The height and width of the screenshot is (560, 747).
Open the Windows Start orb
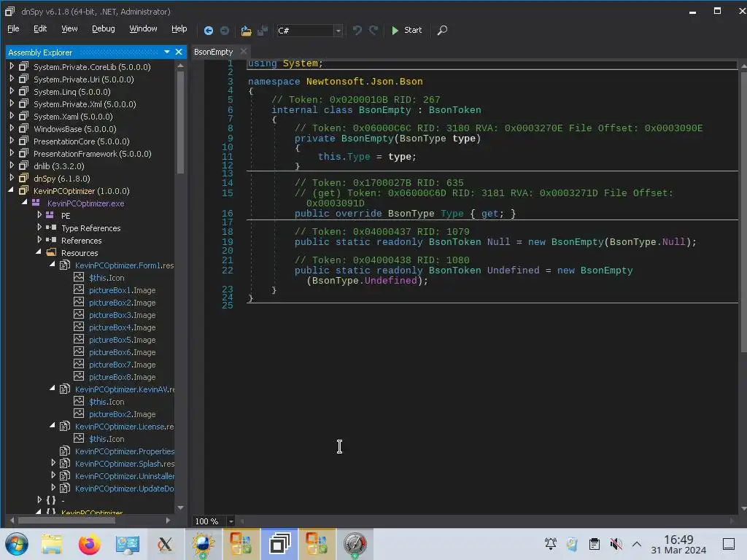click(x=17, y=544)
